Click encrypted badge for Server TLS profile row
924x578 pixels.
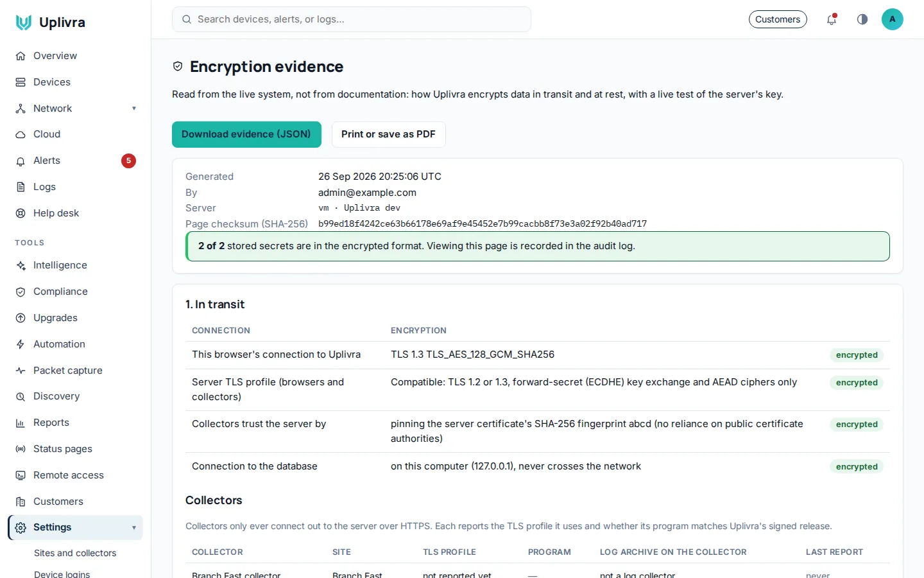pos(857,383)
